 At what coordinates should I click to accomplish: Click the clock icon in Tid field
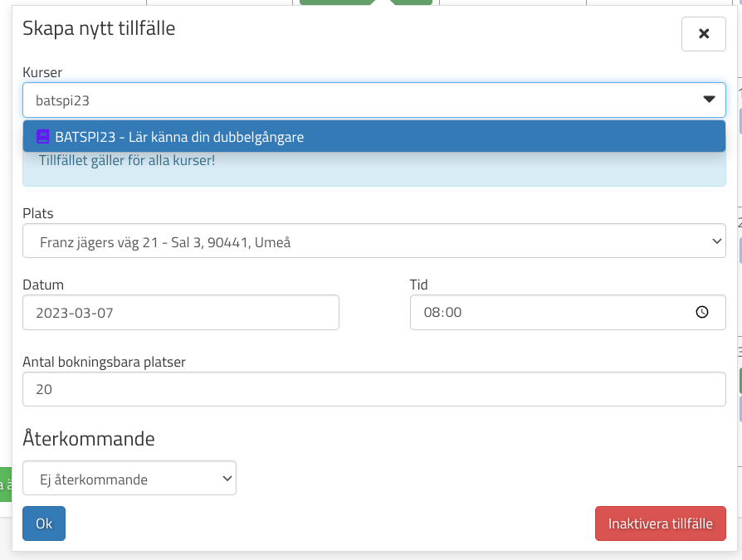(x=702, y=313)
